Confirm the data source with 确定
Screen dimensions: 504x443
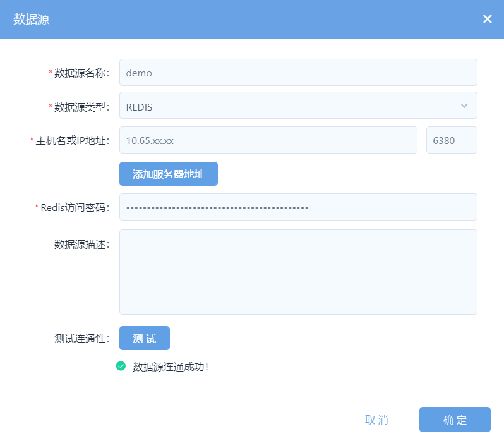[455, 420]
